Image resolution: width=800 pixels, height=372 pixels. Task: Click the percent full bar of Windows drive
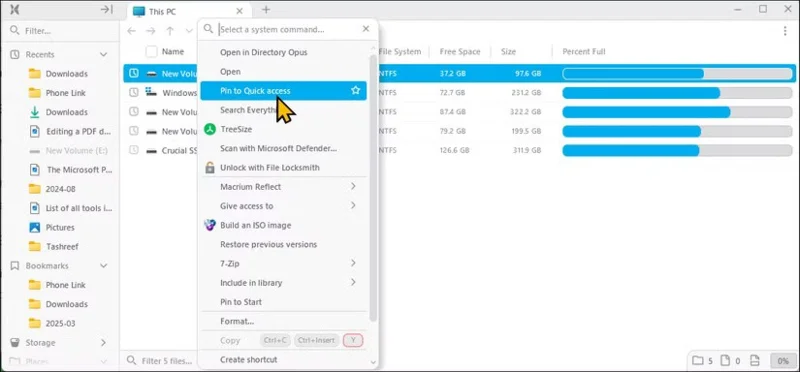pyautogui.click(x=678, y=93)
